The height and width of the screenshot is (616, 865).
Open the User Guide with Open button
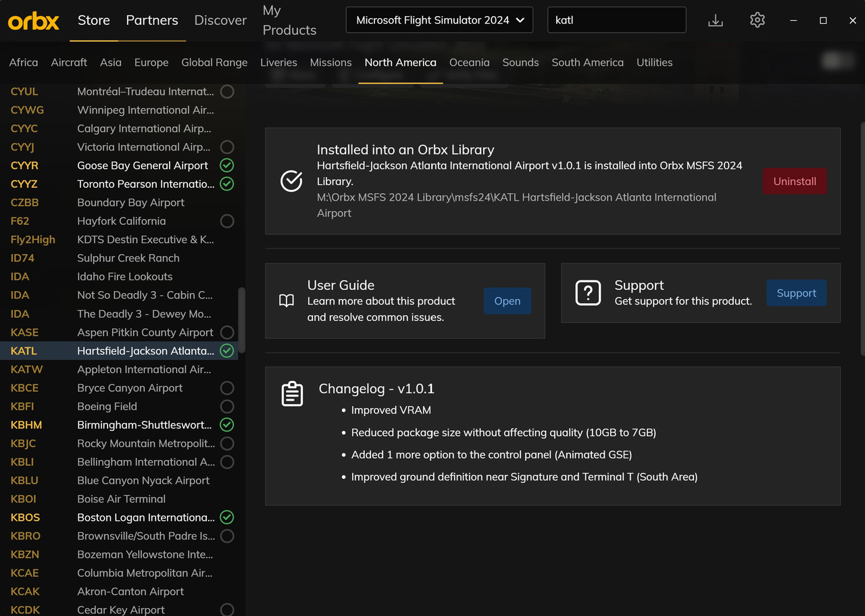tap(508, 301)
